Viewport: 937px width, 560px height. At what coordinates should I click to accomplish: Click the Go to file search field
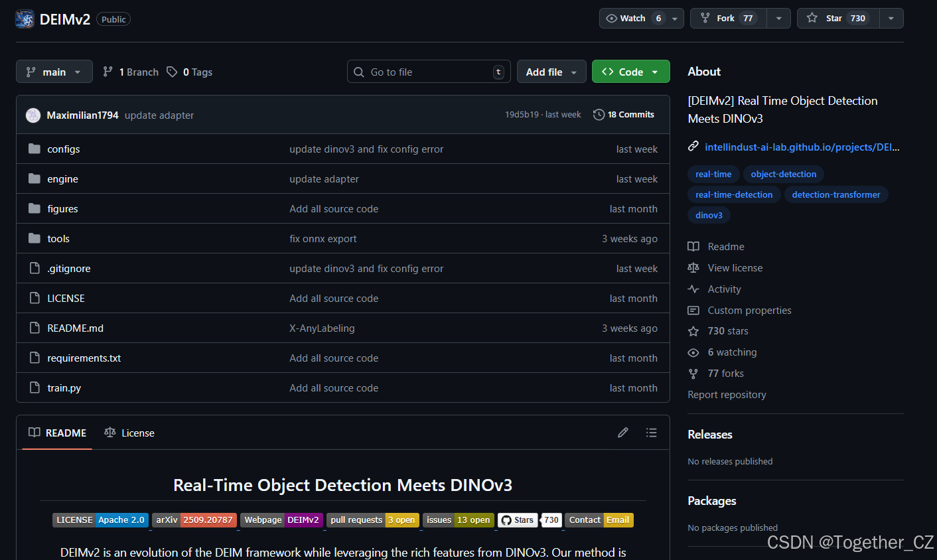click(x=429, y=72)
